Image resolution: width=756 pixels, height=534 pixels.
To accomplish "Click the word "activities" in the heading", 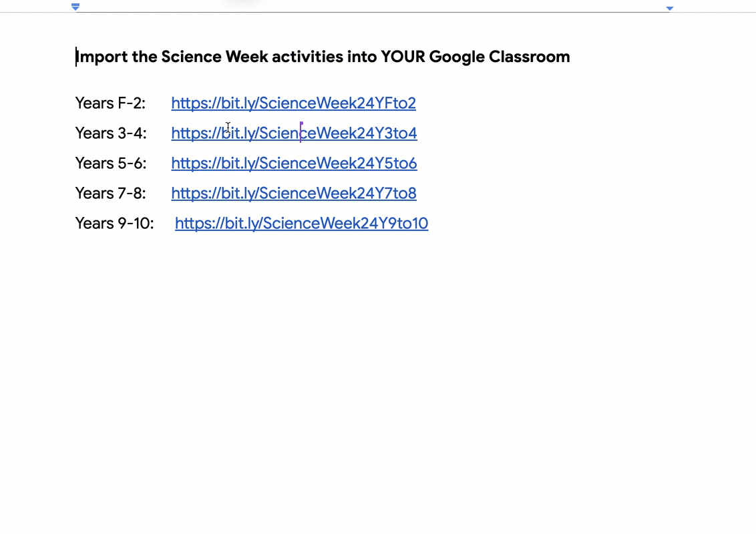I will [x=308, y=56].
